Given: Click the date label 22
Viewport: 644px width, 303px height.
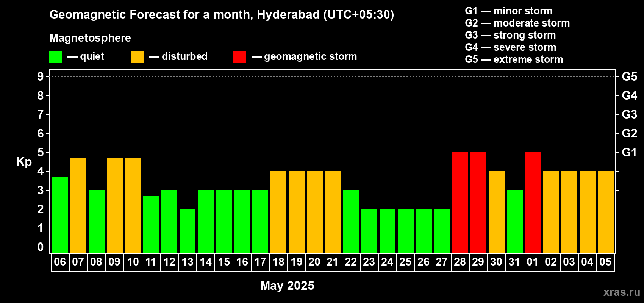Looking at the screenshot, I should pyautogui.click(x=351, y=262).
